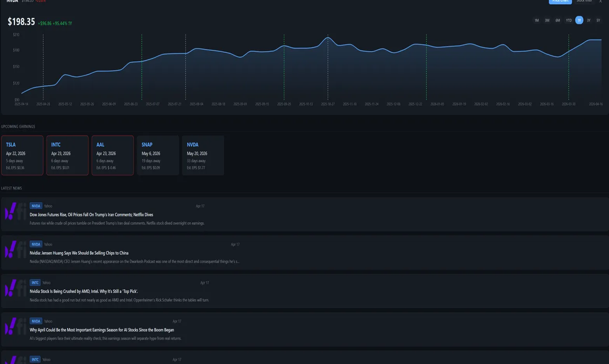Click dashed marker at 2025-10-27 price peak
Image resolution: width=609 pixels, height=364 pixels.
[x=328, y=67]
